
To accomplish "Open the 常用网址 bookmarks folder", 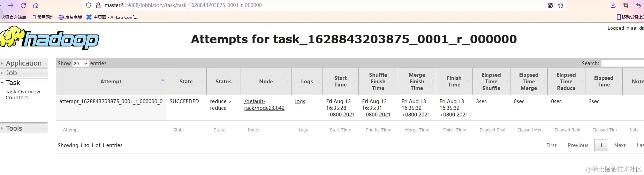I will pyautogui.click(x=43, y=17).
